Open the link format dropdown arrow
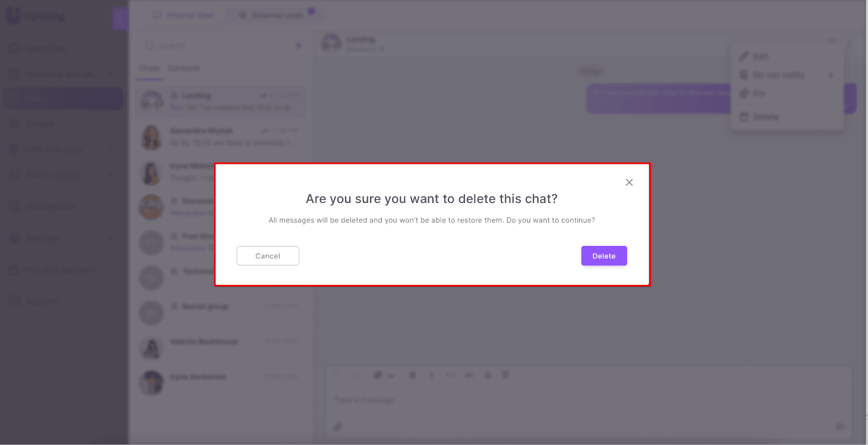 pos(391,376)
